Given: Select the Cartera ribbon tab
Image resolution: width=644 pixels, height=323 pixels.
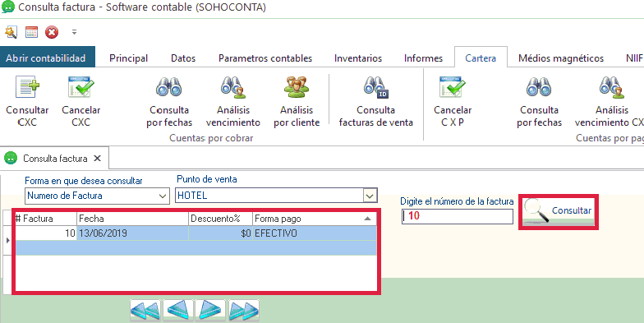Looking at the screenshot, I should [x=481, y=58].
